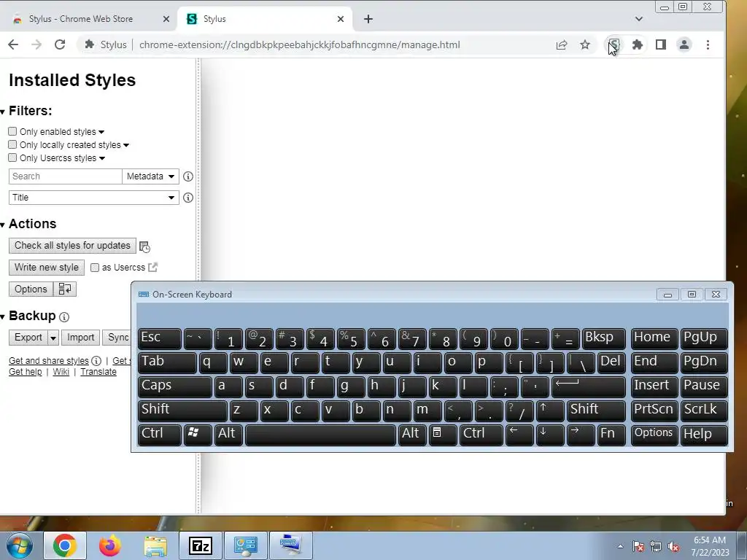Click the info icon next to Title dropdown
Image resolution: width=747 pixels, height=560 pixels.
188,198
